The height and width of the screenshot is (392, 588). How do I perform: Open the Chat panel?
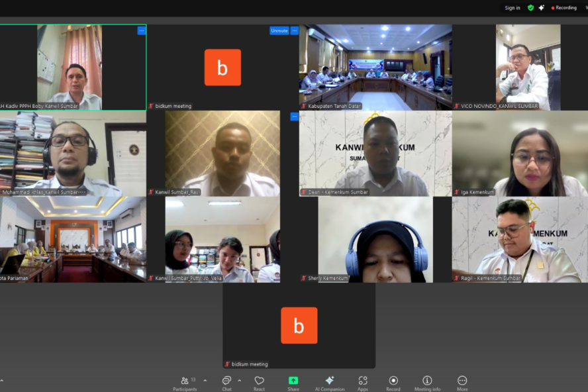(226, 381)
